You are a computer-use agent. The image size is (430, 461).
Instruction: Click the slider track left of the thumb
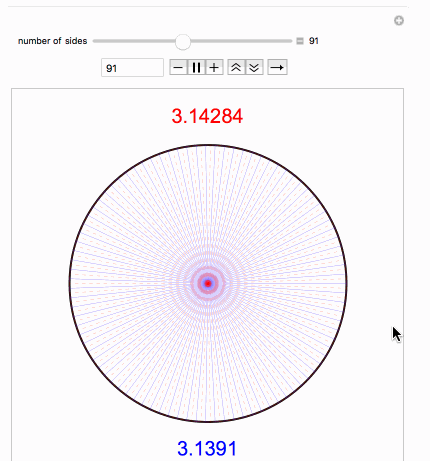134,41
